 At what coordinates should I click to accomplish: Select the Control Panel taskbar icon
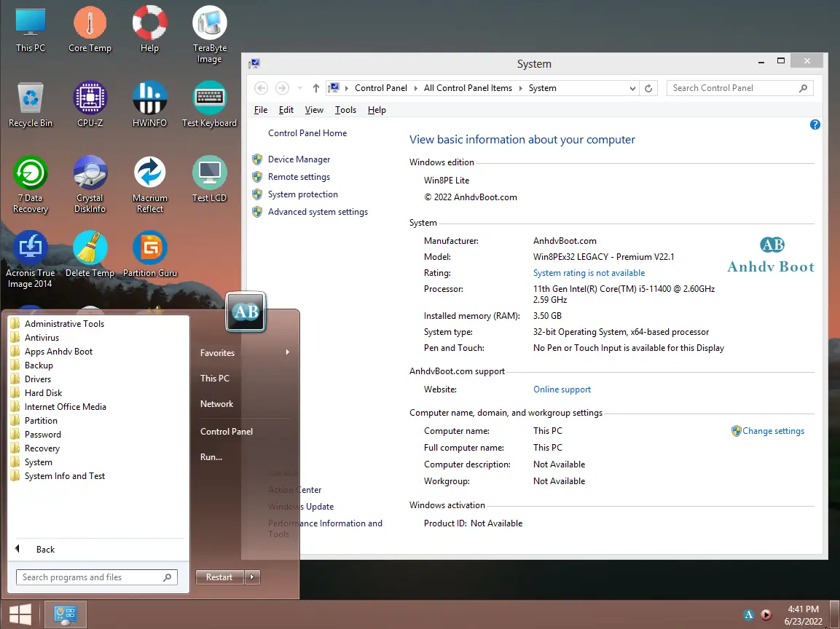pos(66,614)
